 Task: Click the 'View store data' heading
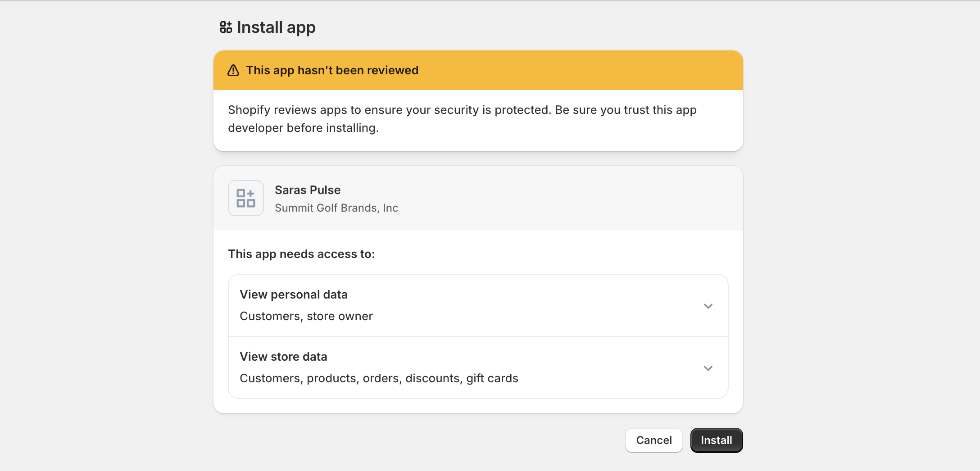coord(283,357)
